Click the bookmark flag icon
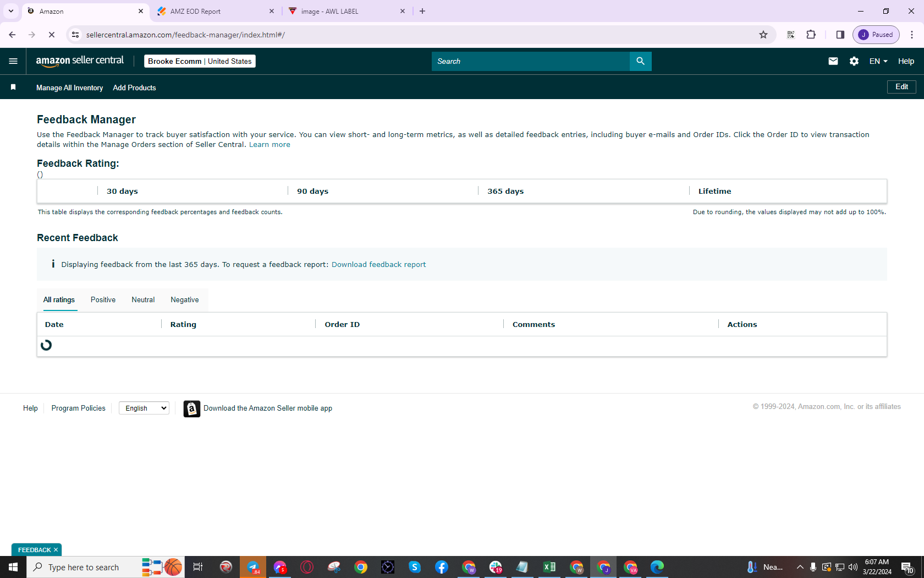This screenshot has height=578, width=924. 13,87
